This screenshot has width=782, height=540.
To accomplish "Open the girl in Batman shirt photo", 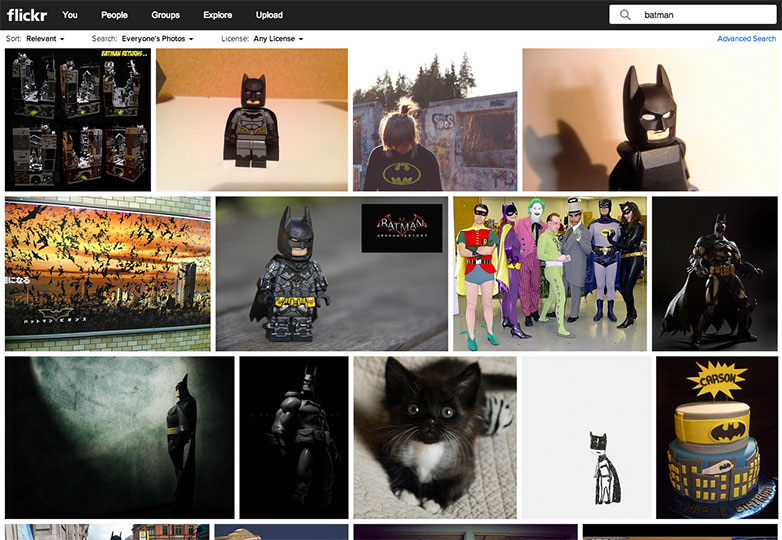I will (x=435, y=120).
